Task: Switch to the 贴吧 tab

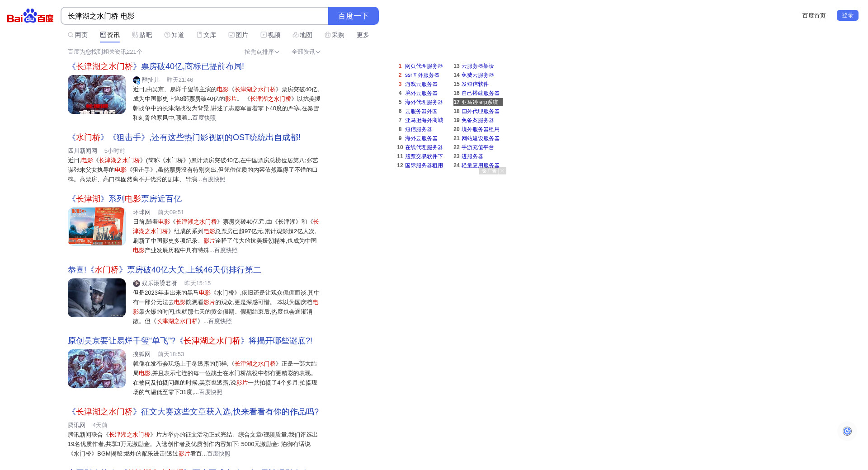Action: 142,35
